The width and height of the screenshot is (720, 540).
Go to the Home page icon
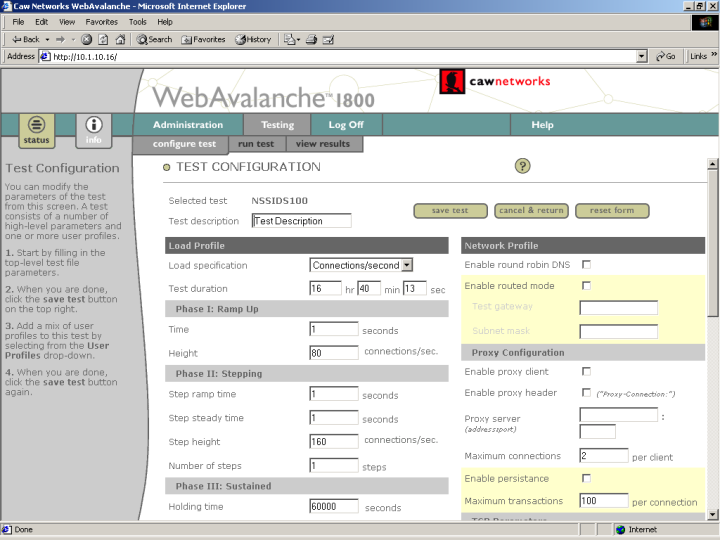pyautogui.click(x=120, y=39)
